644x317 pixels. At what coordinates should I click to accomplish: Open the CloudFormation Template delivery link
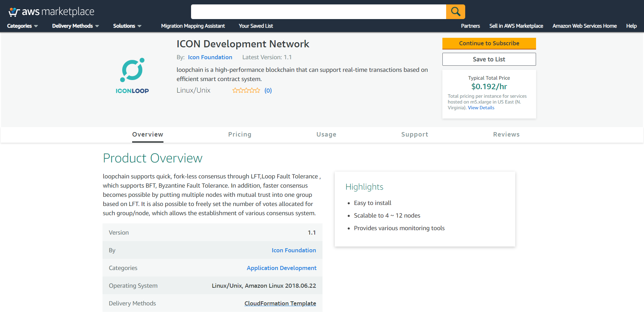point(280,303)
